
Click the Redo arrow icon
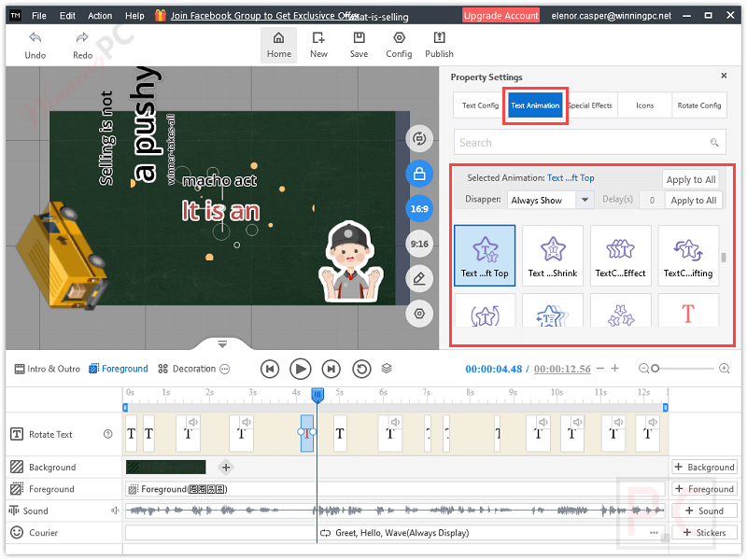[82, 37]
